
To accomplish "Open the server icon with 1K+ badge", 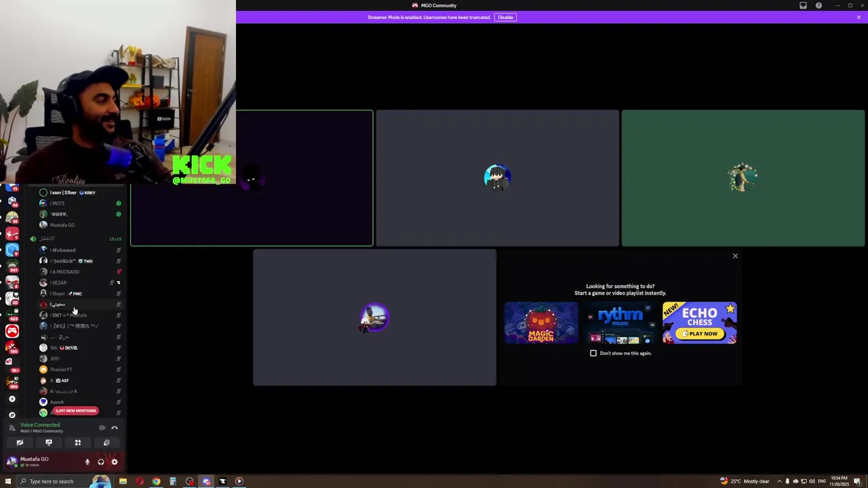I will coord(12,367).
